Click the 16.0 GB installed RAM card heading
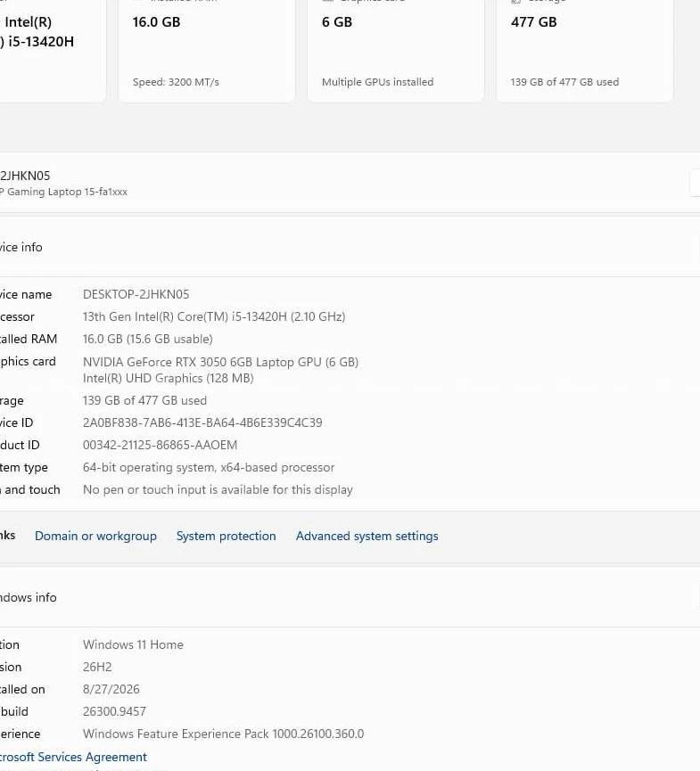This screenshot has height=771, width=700. [x=156, y=22]
